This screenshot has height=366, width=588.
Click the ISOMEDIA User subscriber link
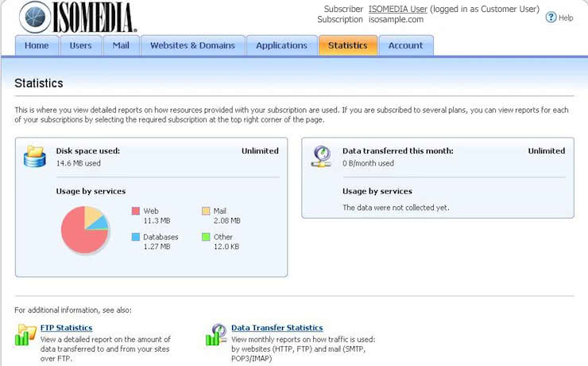pyautogui.click(x=398, y=9)
